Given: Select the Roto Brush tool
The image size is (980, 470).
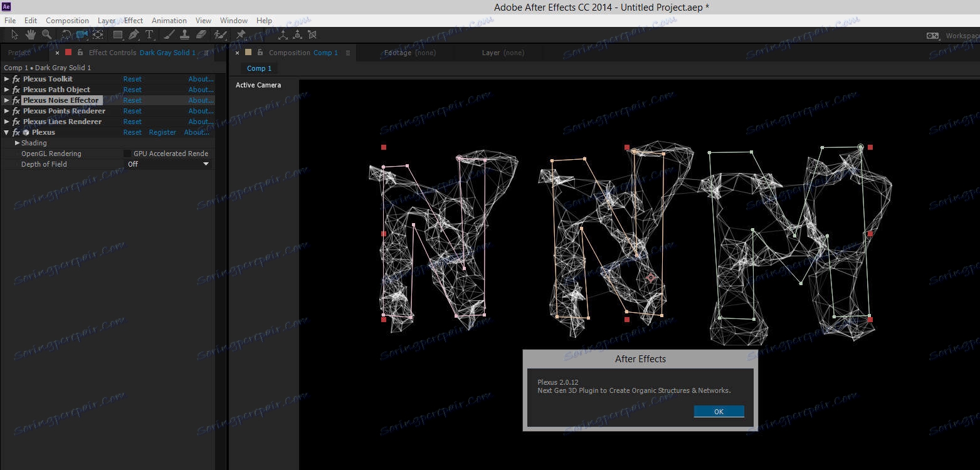Looking at the screenshot, I should point(220,35).
